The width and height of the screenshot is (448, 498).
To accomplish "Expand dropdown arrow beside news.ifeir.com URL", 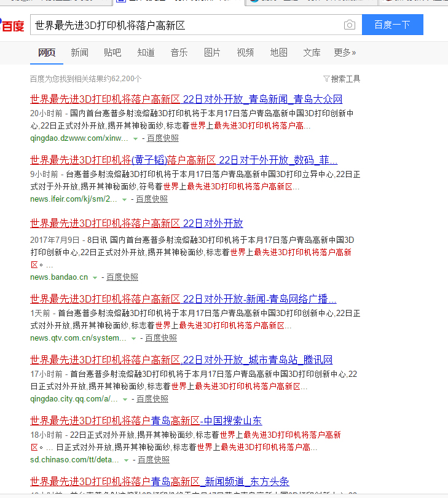I will coord(125,200).
